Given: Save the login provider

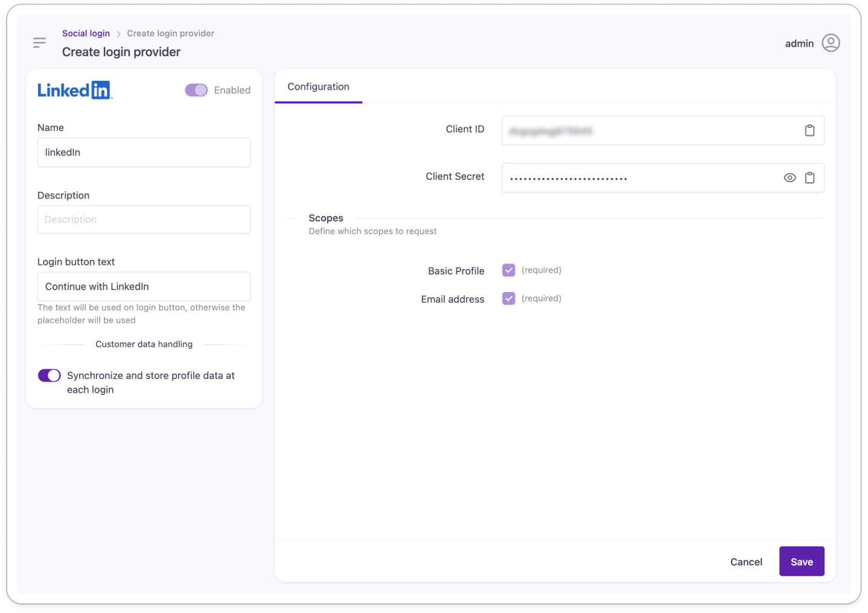Looking at the screenshot, I should (802, 562).
